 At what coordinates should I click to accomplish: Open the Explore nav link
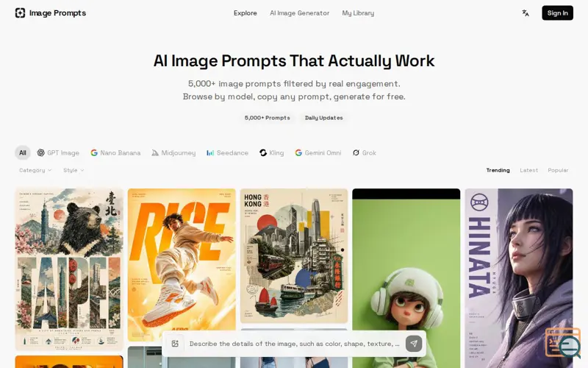pyautogui.click(x=245, y=13)
